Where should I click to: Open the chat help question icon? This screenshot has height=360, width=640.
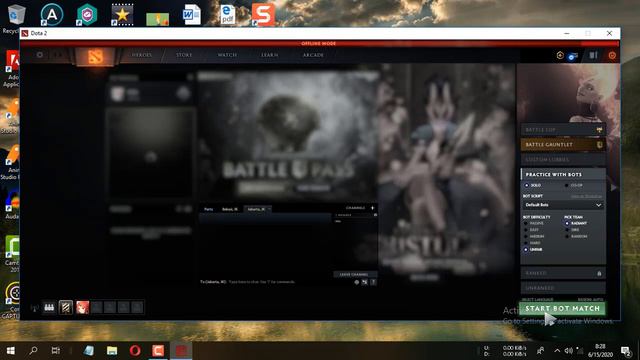[x=373, y=282]
